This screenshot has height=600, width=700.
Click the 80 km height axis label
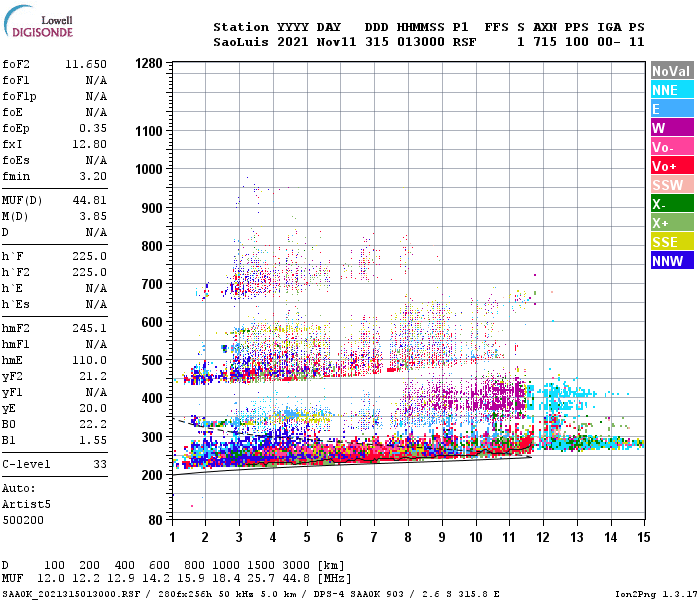click(x=155, y=520)
